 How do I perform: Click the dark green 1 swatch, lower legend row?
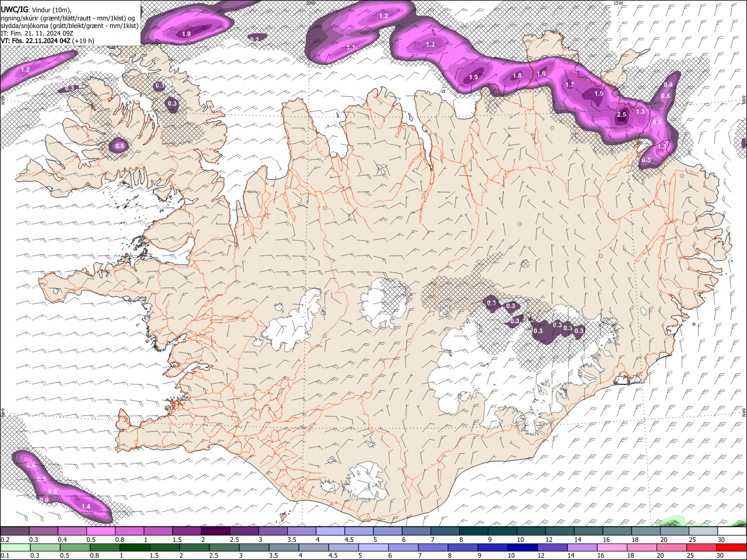[135, 547]
